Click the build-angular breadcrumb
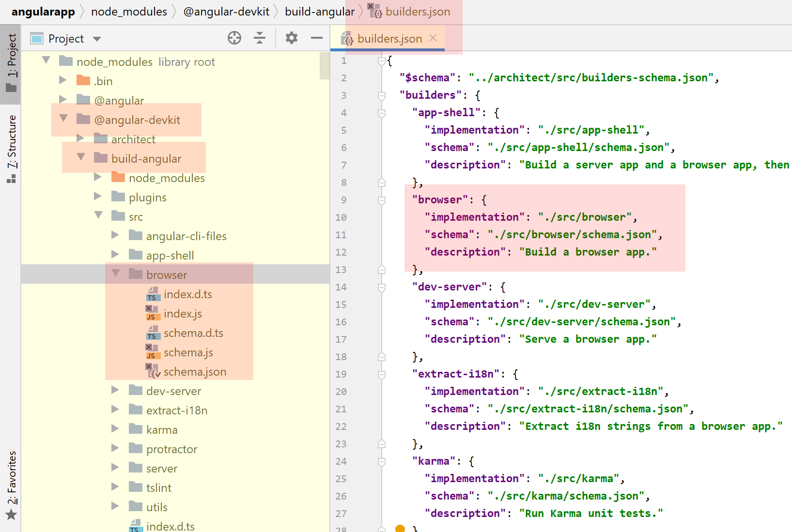This screenshot has height=532, width=792. click(x=319, y=12)
